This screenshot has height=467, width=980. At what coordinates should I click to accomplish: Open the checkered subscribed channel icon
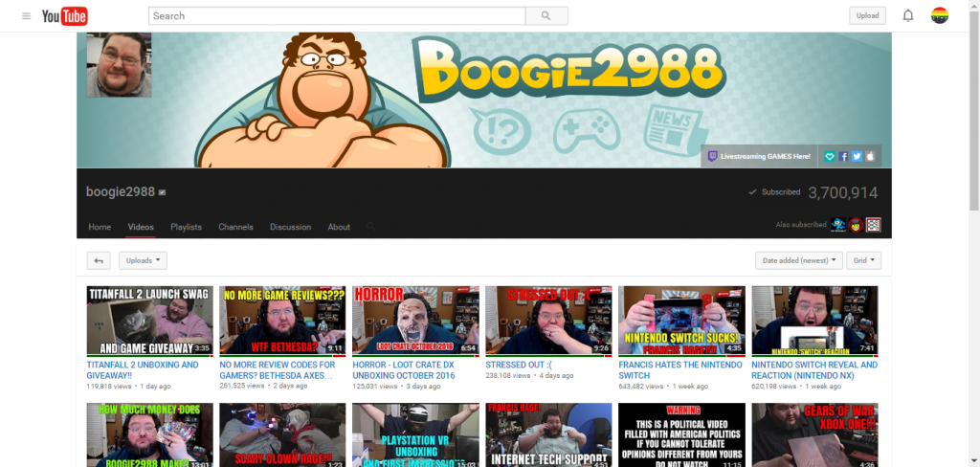873,225
